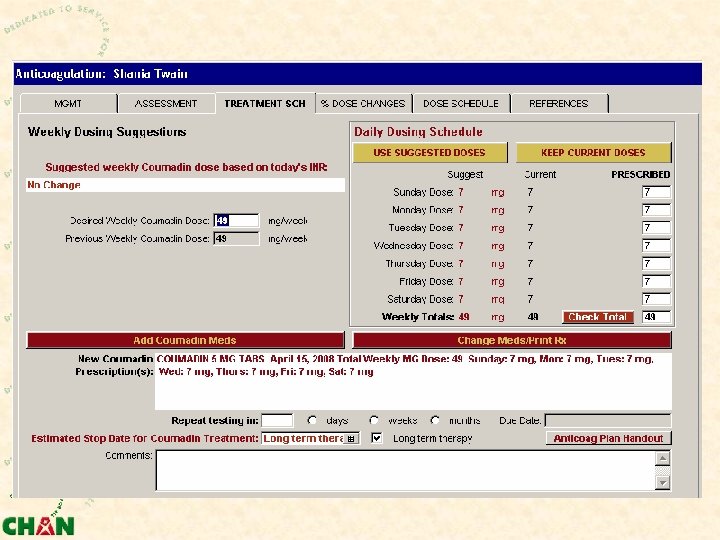Click the Sunday prescribed dose field
Viewport: 720px width, 540px height.
pyautogui.click(x=656, y=192)
